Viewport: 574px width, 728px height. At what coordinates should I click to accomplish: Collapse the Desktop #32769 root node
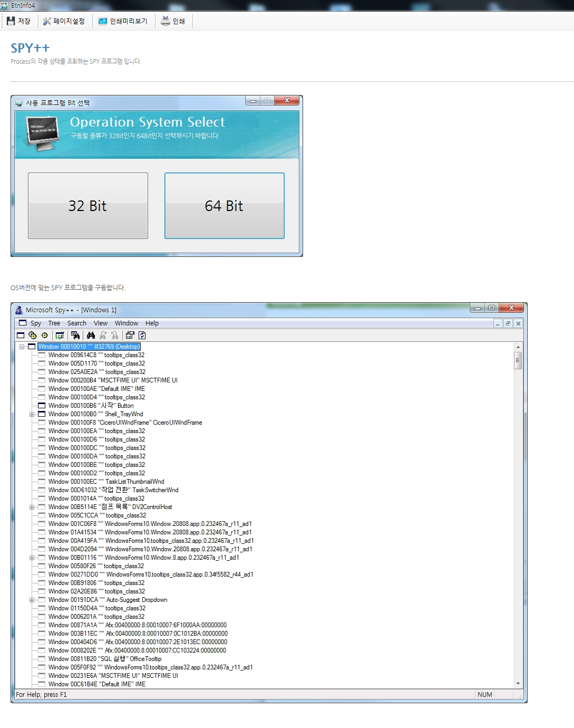[x=22, y=347]
